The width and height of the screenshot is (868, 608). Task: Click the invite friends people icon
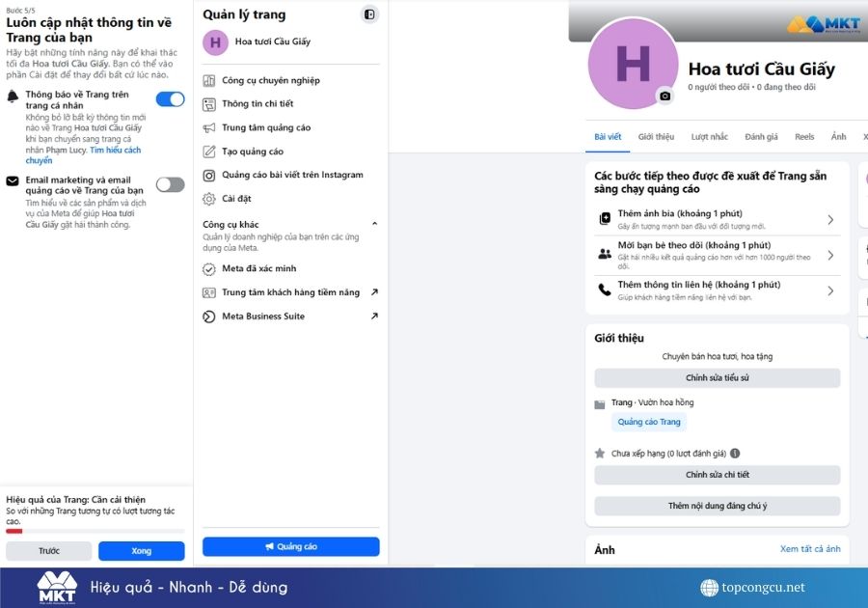[605, 254]
